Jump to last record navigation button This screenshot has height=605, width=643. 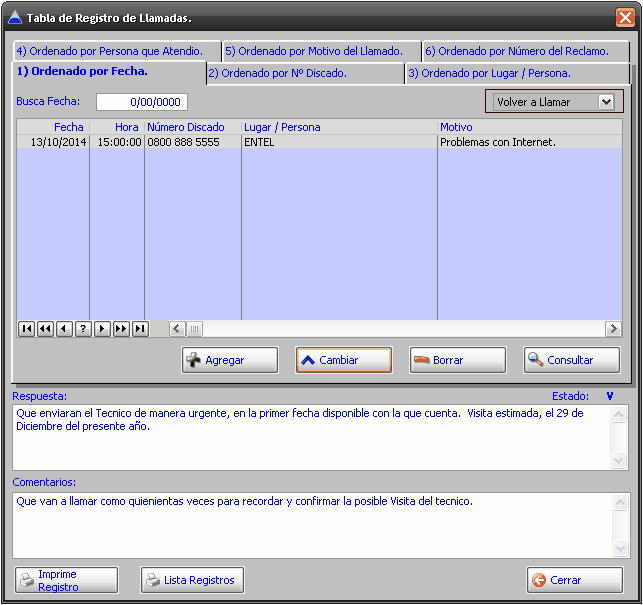tap(140, 329)
